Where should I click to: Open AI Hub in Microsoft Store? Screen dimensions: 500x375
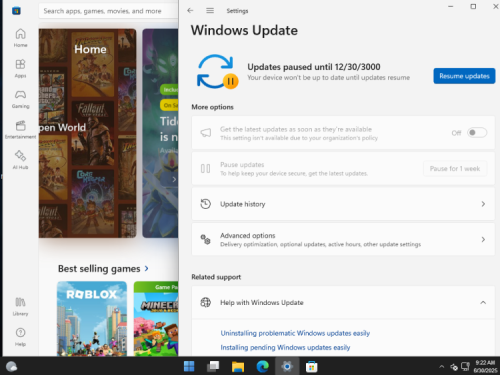20,160
